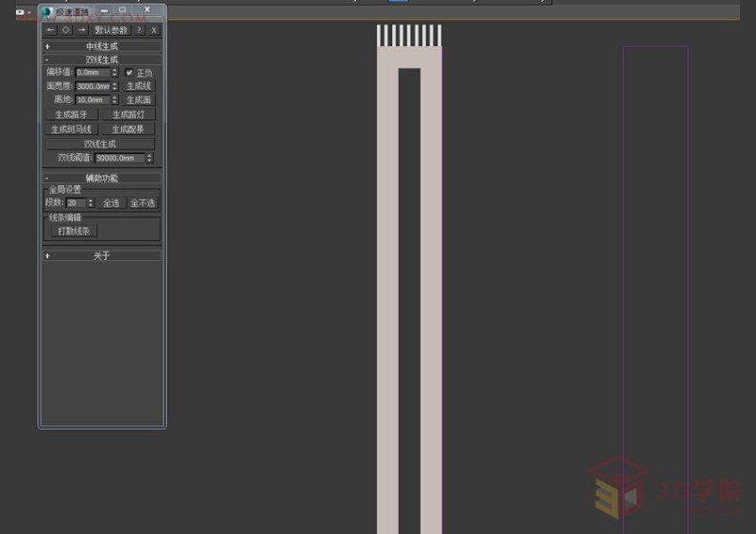
Task: Click the diamond icon button in the panel toolbar
Action: click(66, 30)
